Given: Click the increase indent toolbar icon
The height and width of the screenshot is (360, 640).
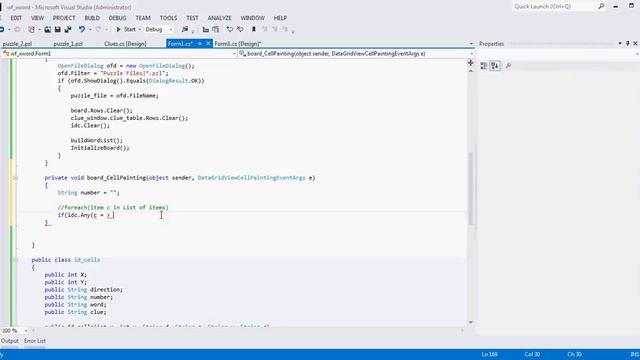Looking at the screenshot, I should coord(216,29).
